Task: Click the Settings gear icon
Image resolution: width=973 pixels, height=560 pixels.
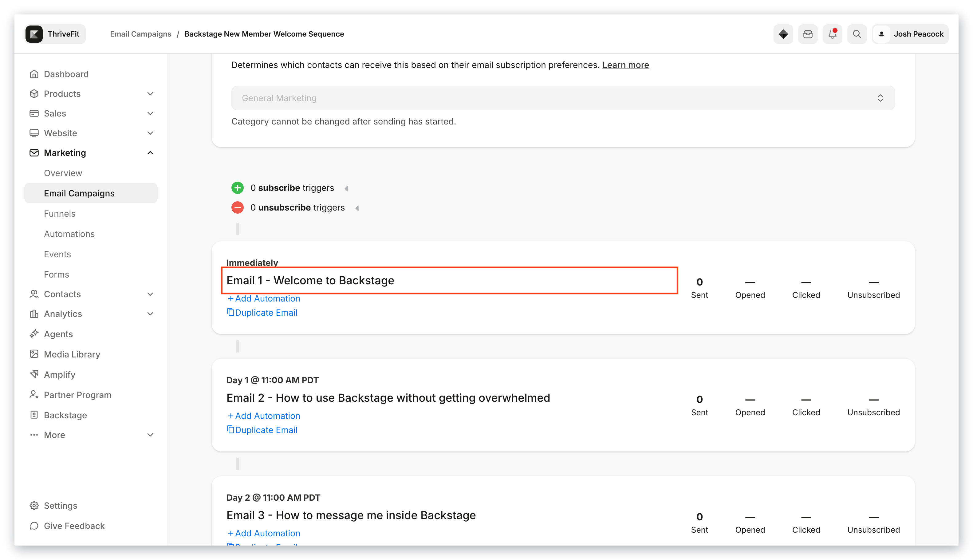Action: (x=34, y=505)
